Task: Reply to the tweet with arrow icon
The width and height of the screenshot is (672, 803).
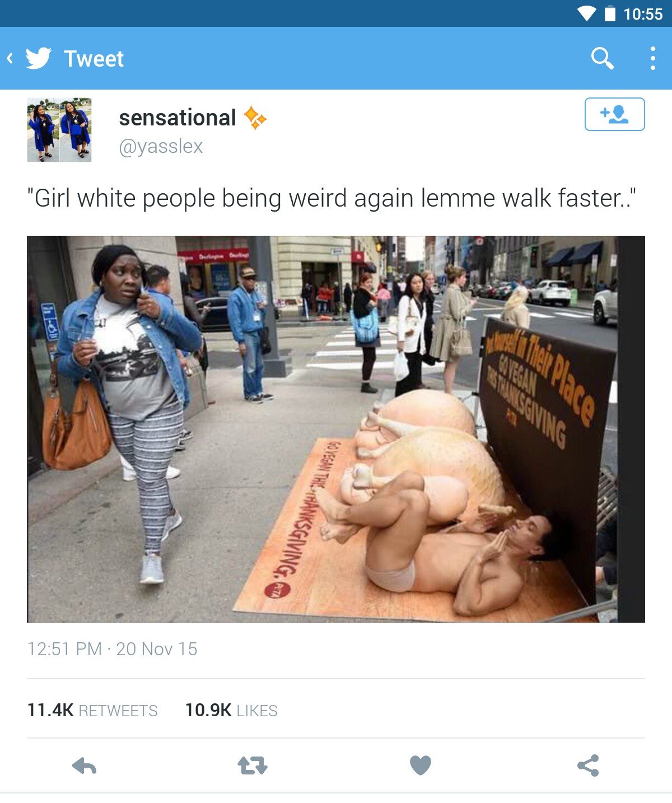Action: (x=84, y=765)
